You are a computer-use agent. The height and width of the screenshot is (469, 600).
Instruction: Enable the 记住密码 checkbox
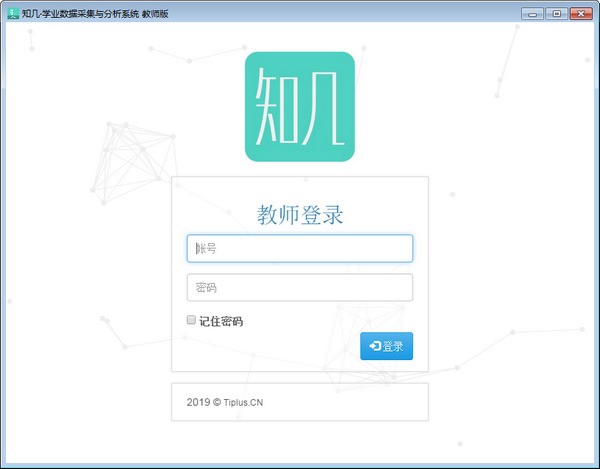(x=191, y=320)
